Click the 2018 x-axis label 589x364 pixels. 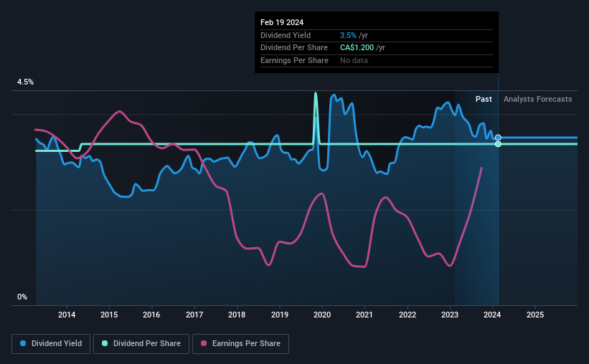coord(237,315)
